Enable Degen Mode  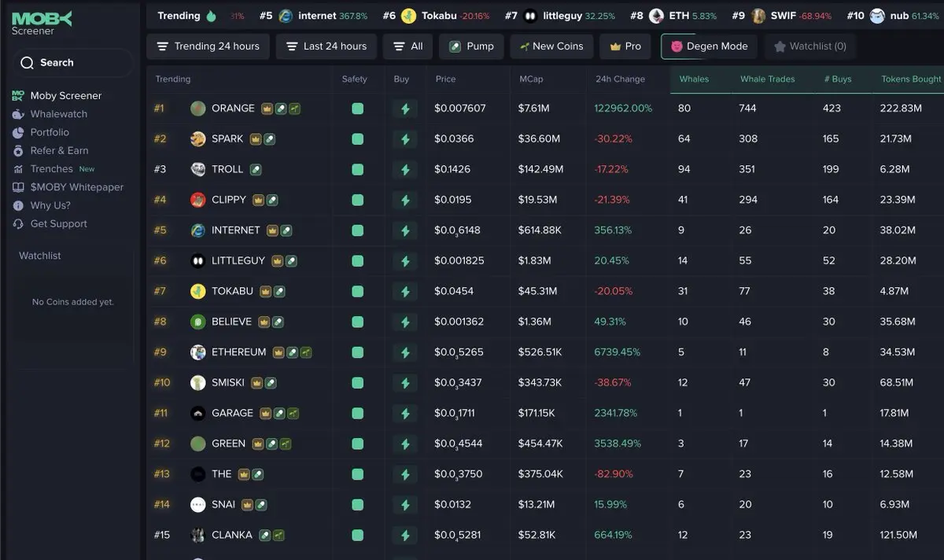pyautogui.click(x=709, y=46)
